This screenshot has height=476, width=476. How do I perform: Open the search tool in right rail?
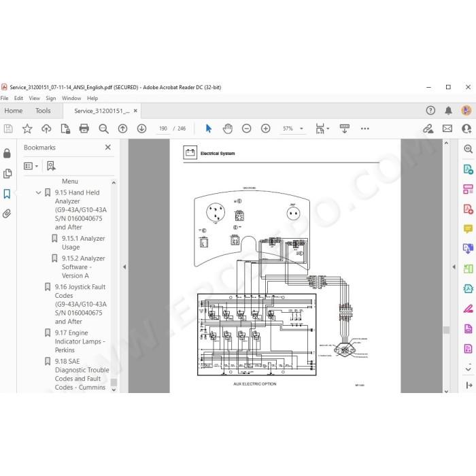(x=468, y=149)
